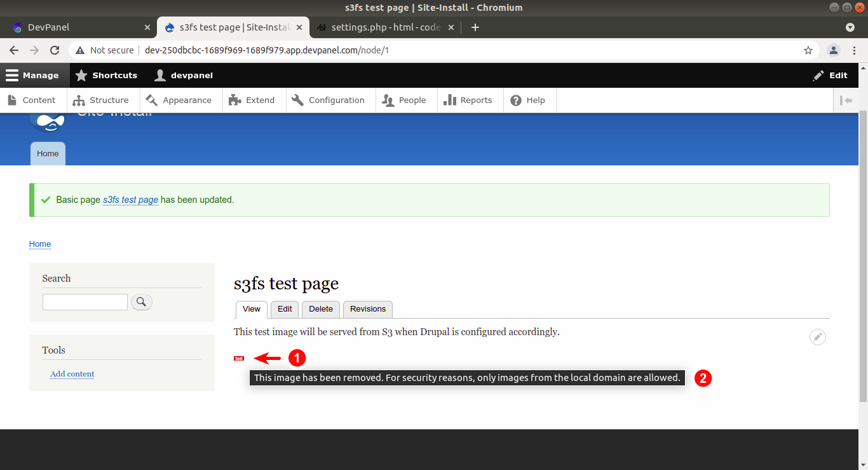Toggle the toolbar orientation icon
This screenshot has height=470, width=868.
(x=846, y=100)
